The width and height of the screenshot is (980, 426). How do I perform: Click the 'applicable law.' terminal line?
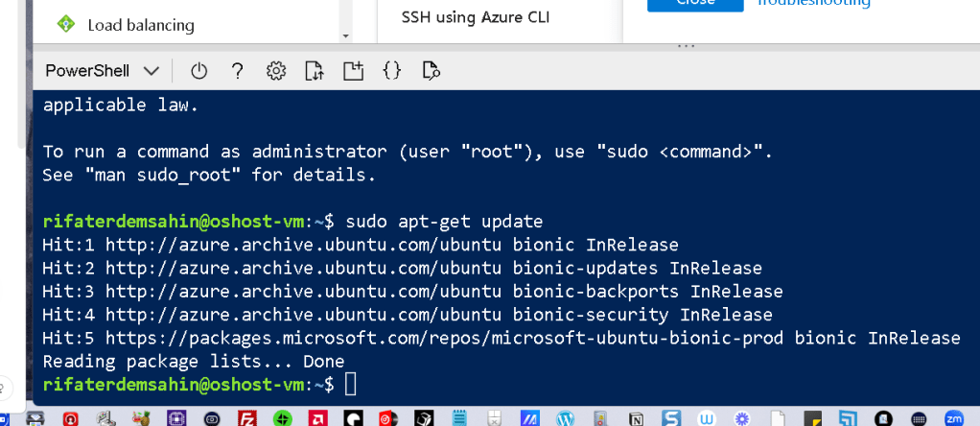(x=121, y=106)
